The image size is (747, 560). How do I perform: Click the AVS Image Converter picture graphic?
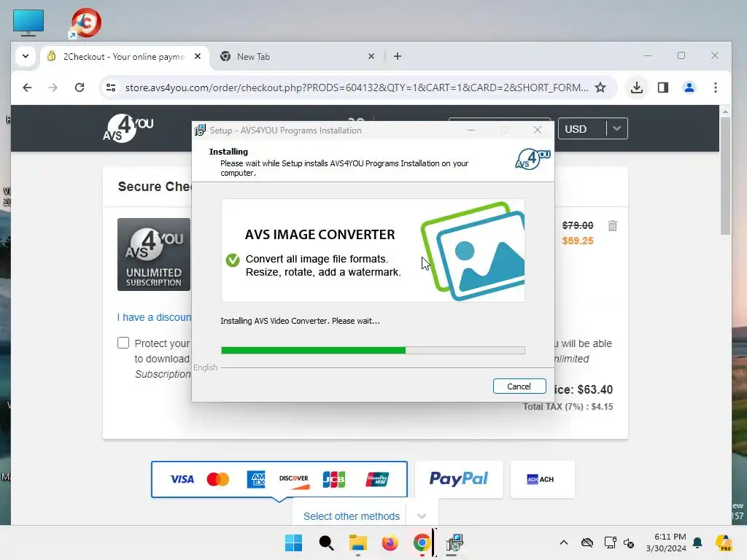point(473,251)
